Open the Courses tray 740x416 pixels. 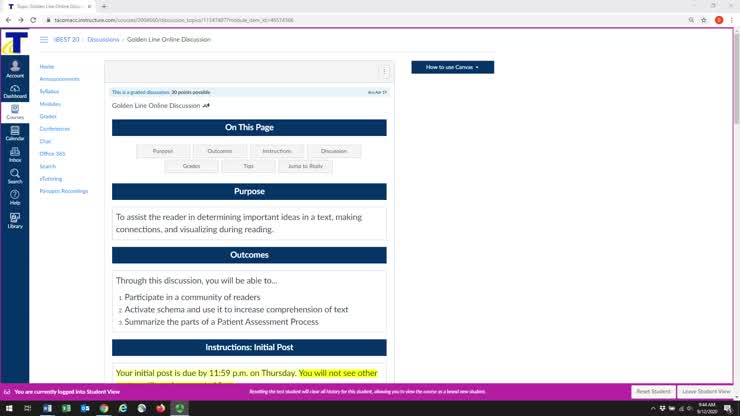pos(15,112)
